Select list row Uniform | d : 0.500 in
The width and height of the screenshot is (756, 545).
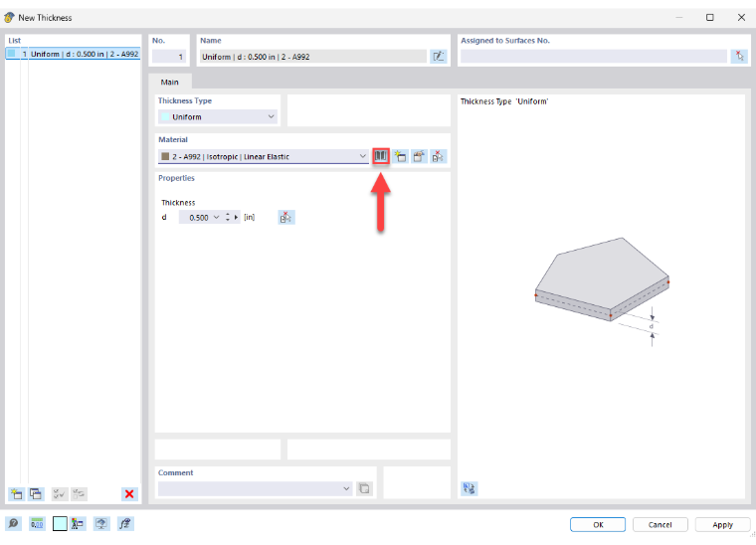73,54
